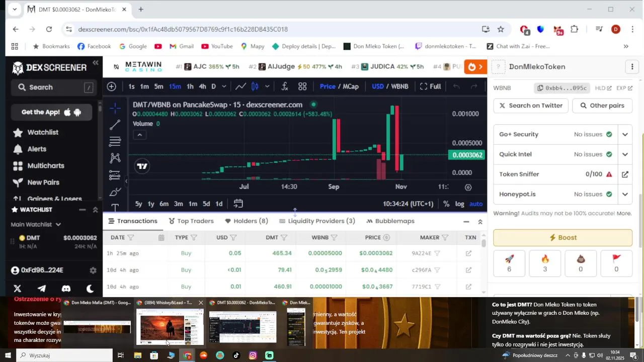The image size is (644, 362).
Task: Vote with the fire reaction
Action: point(545,263)
